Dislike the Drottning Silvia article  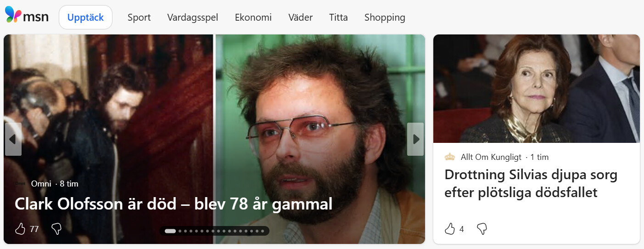(x=482, y=229)
